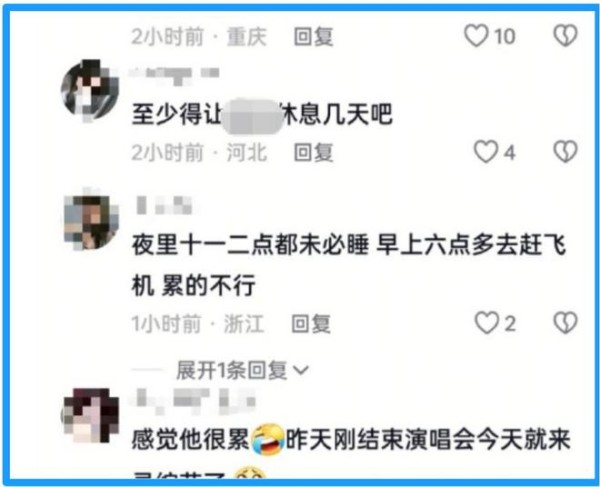Reply to the Hebei comment 回复
The image size is (600, 487).
coord(313,152)
